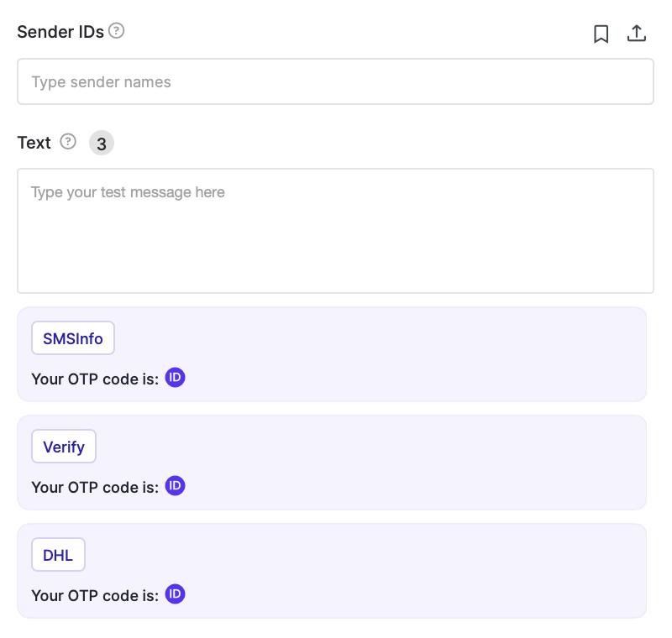The height and width of the screenshot is (638, 672).
Task: Click the upload icon at top right
Action: coord(637,33)
